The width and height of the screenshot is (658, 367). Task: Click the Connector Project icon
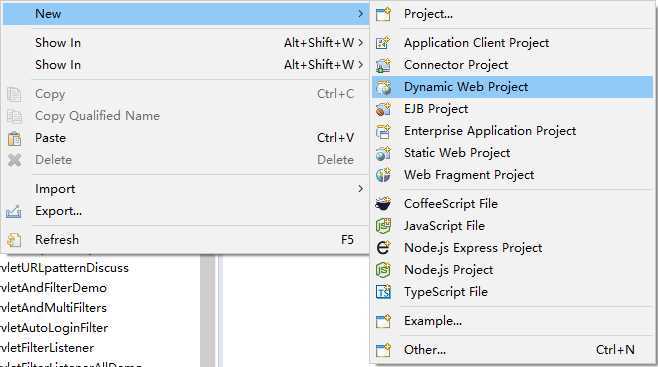383,65
